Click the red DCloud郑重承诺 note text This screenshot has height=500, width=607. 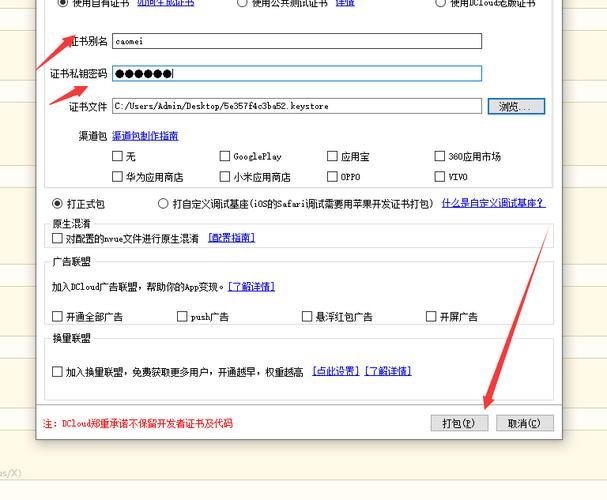pyautogui.click(x=138, y=423)
